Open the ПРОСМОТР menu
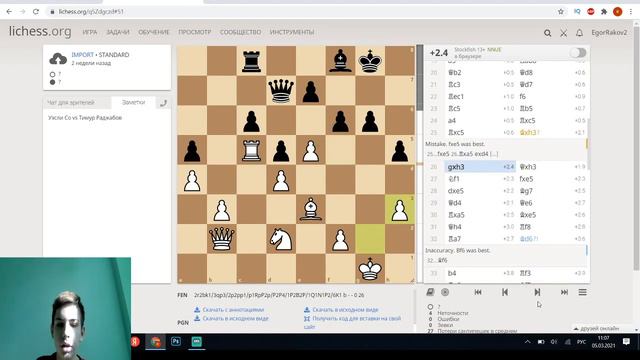640x360 pixels. pos(194,32)
